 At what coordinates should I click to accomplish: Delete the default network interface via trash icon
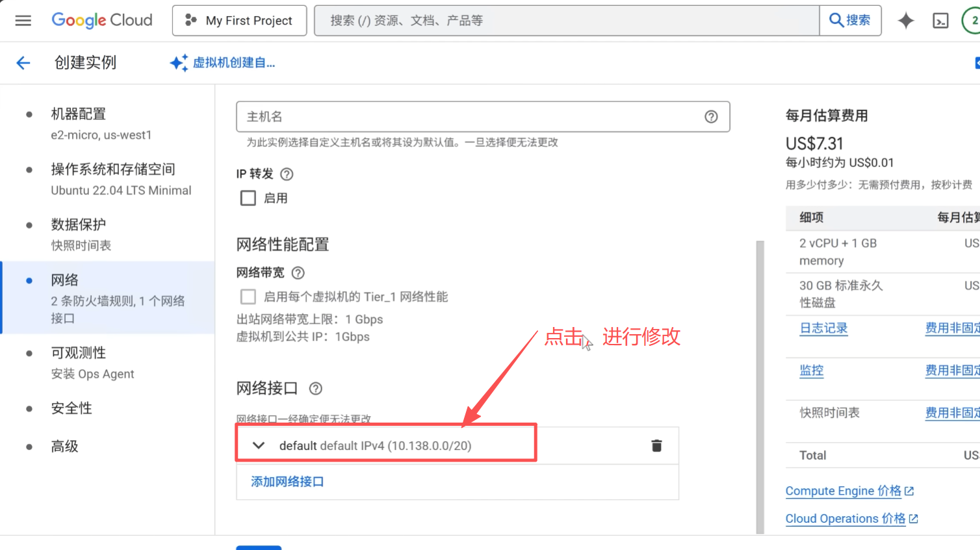656,445
